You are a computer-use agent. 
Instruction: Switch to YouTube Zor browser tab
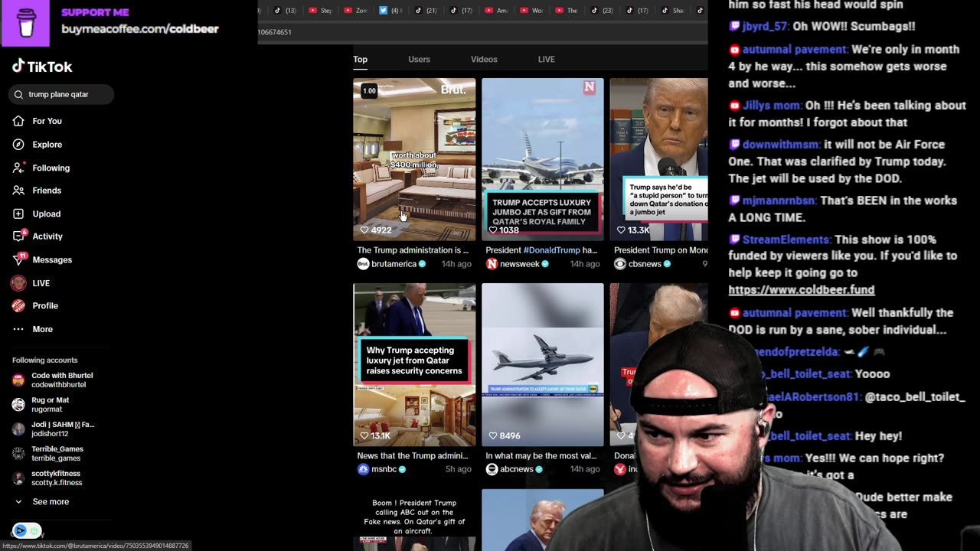coord(355,11)
